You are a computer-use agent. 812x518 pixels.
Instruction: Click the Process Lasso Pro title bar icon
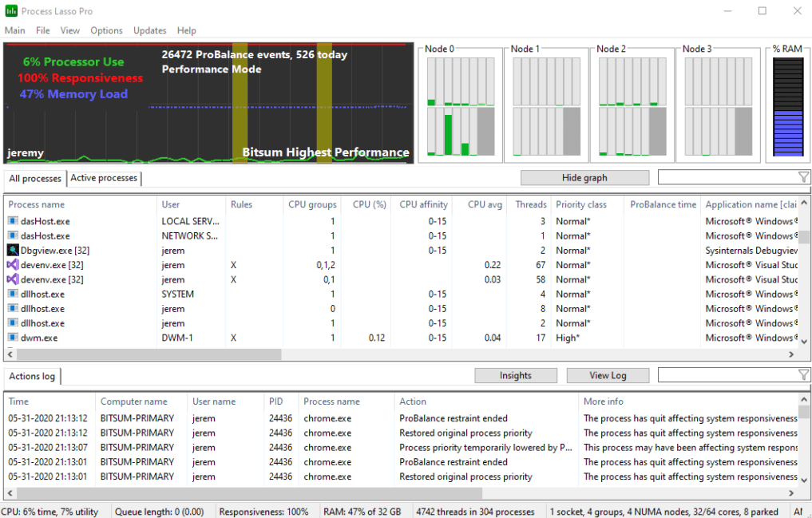[x=11, y=11]
